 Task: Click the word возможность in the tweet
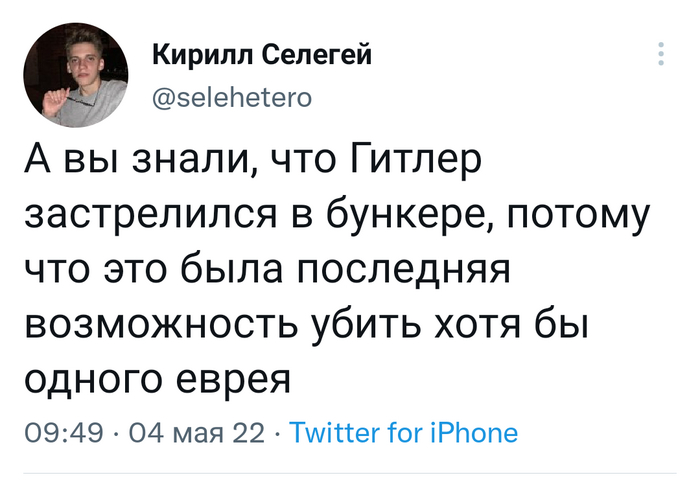[162, 325]
